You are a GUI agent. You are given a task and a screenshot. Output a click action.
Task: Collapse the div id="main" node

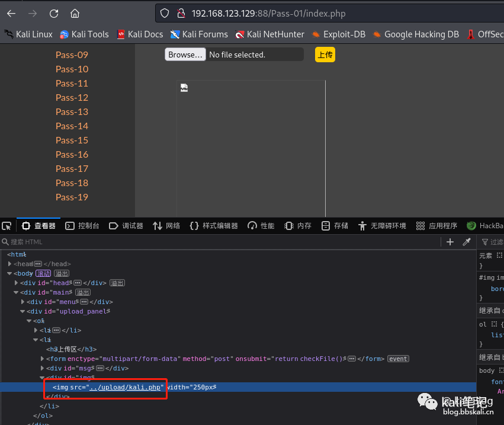(16, 292)
